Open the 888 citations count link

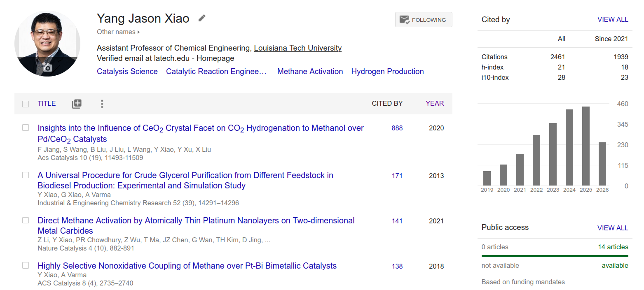tap(397, 128)
